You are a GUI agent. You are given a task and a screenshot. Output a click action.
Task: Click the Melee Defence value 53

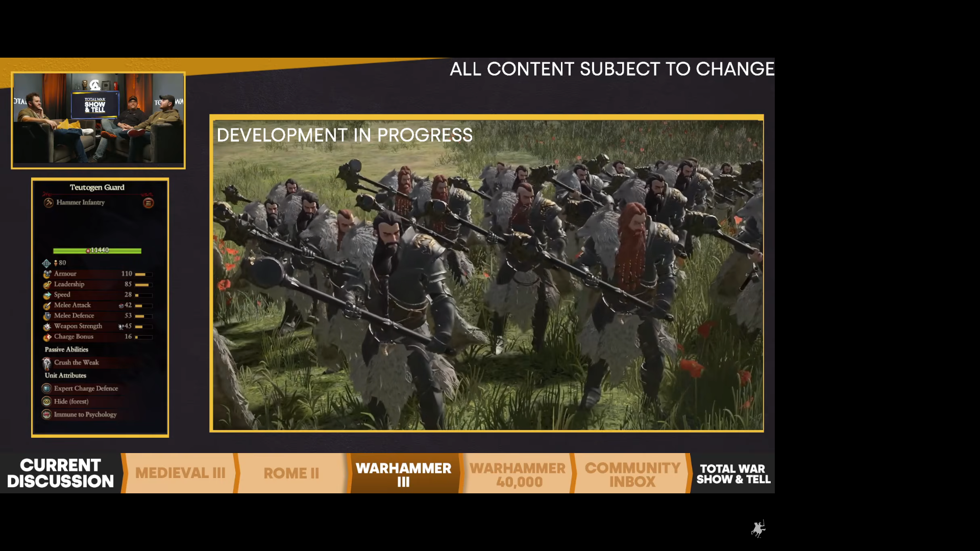tap(128, 316)
